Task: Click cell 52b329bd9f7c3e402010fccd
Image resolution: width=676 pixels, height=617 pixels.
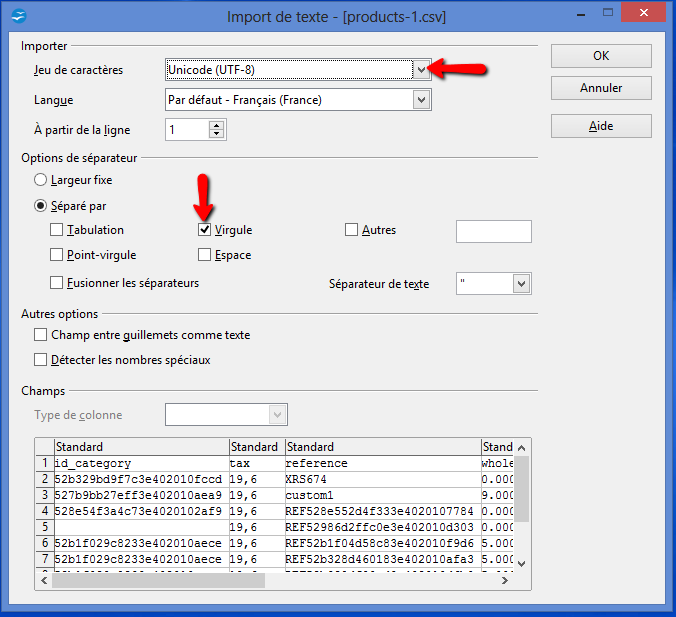Action: (x=141, y=479)
